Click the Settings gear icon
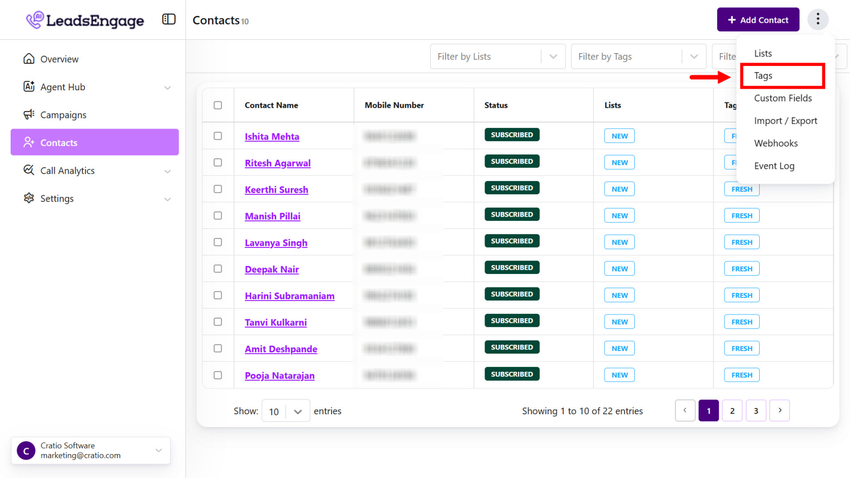This screenshot has height=478, width=850. point(29,199)
